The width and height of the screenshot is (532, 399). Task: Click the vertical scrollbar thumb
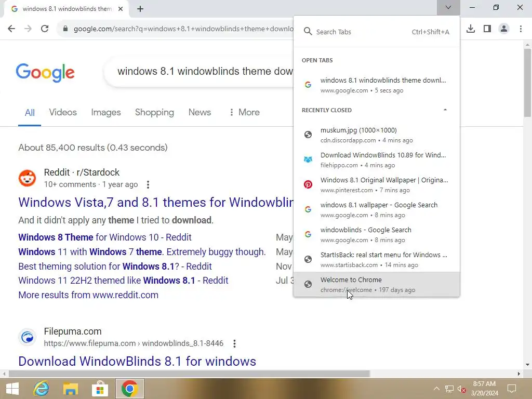coord(527,83)
